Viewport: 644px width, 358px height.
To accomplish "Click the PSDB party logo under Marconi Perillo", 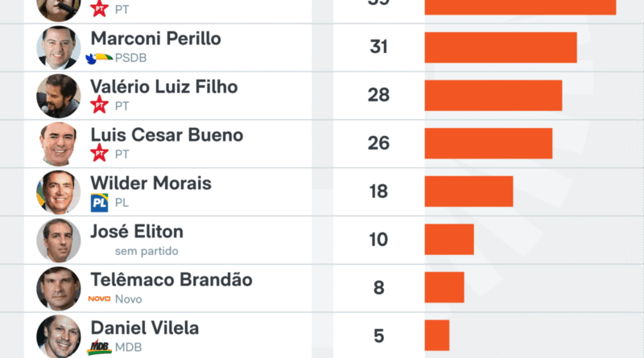I will click(x=100, y=58).
